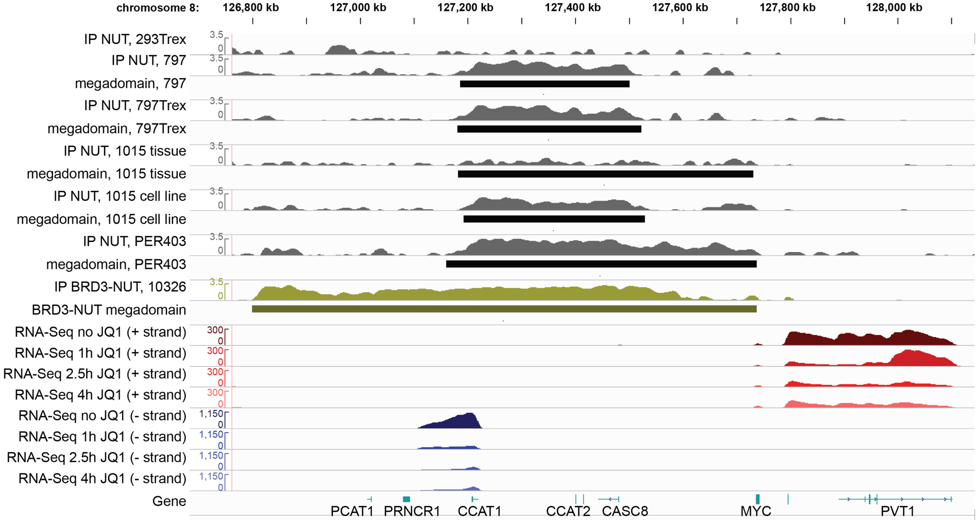
Task: Click the olive BRD3-NUT megadomain bar
Action: (x=504, y=309)
